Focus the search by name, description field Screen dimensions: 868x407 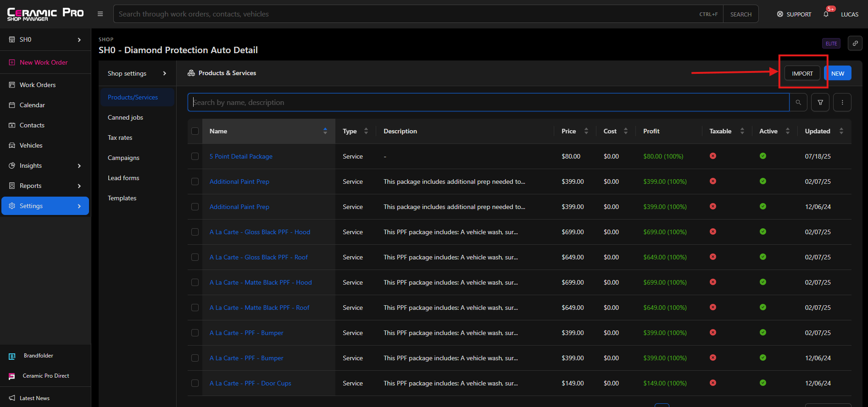pyautogui.click(x=488, y=103)
